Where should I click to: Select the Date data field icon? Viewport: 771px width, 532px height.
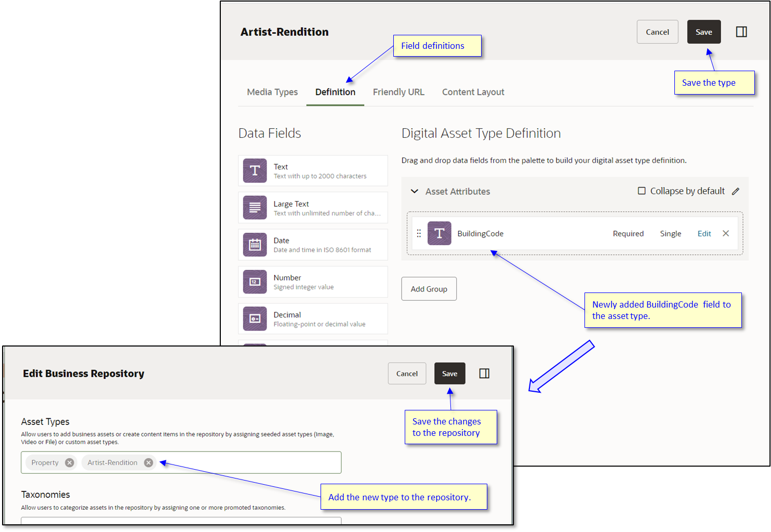(x=255, y=244)
